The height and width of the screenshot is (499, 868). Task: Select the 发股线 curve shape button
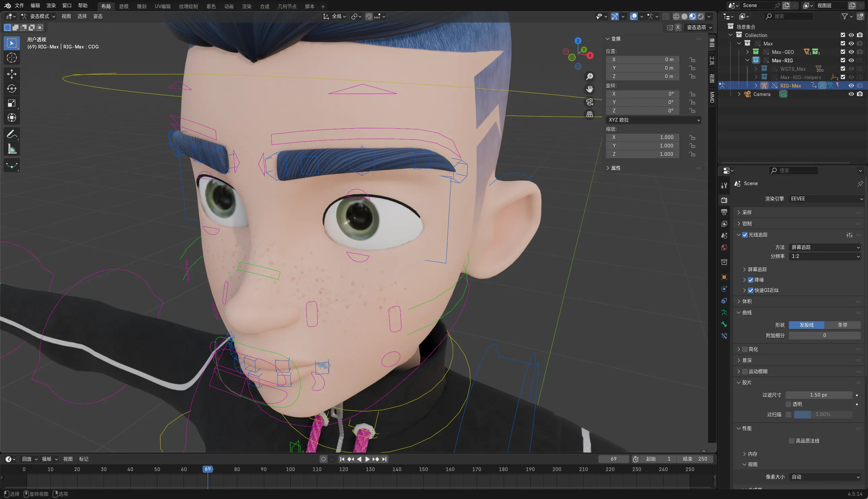click(x=806, y=325)
